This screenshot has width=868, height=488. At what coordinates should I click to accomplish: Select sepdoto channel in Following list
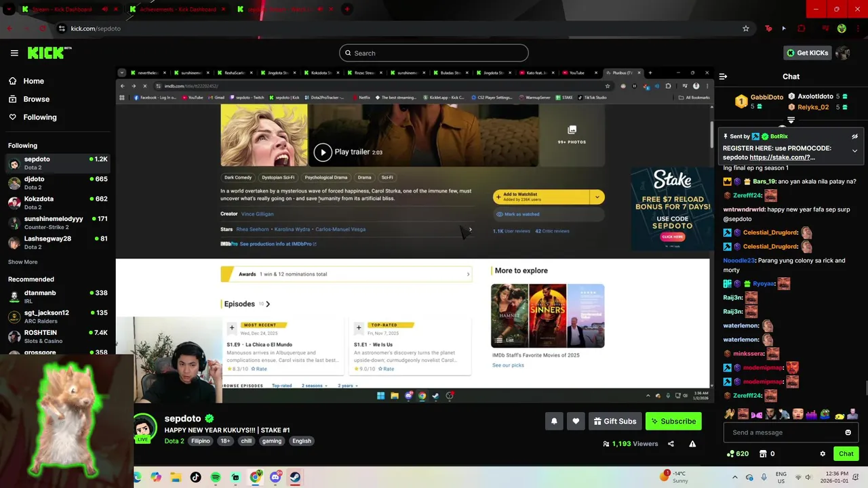[58, 163]
